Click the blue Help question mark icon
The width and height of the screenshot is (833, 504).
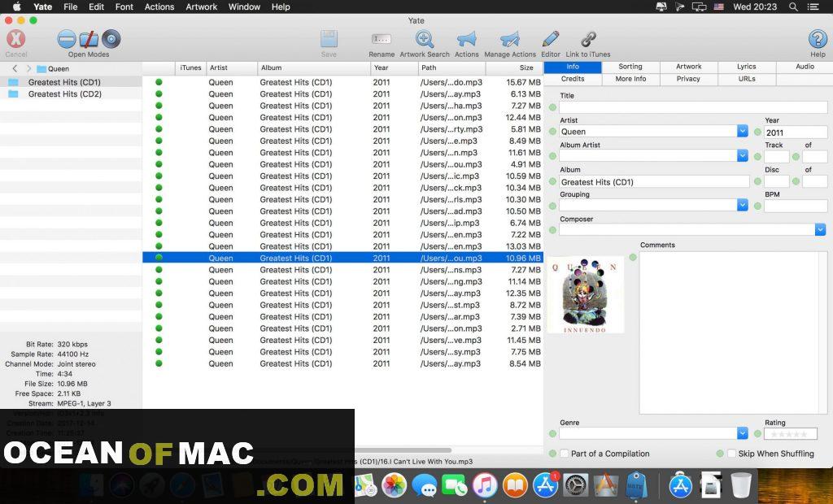[x=818, y=39]
